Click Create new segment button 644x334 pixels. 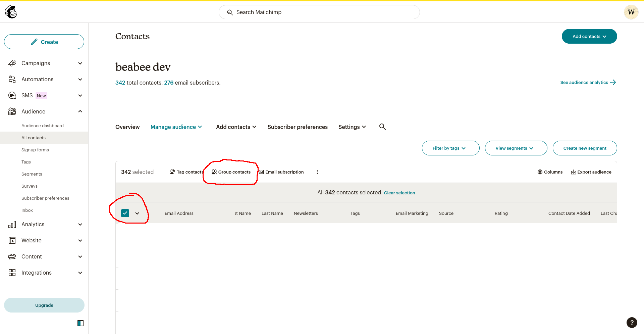(585, 148)
